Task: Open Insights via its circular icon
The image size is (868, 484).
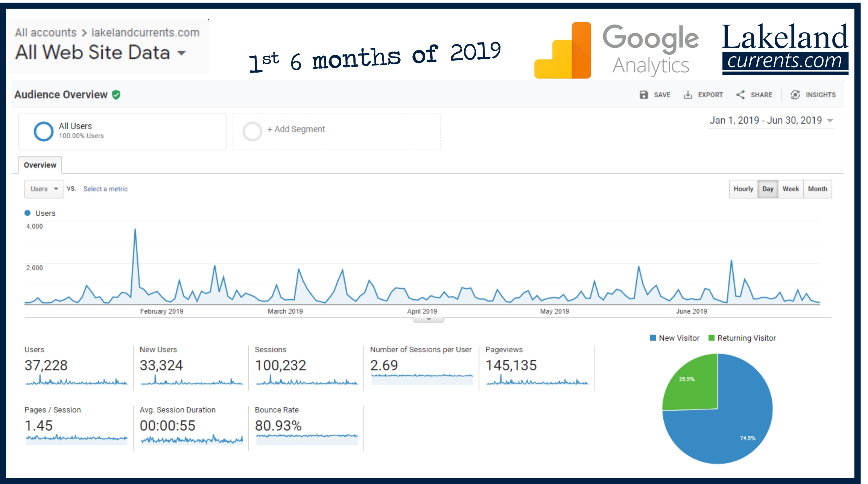Action: coord(795,95)
